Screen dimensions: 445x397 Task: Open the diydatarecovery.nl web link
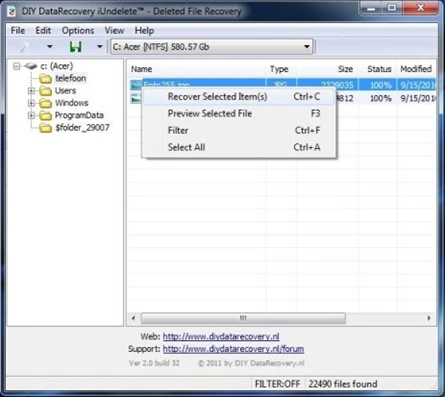pyautogui.click(x=221, y=336)
